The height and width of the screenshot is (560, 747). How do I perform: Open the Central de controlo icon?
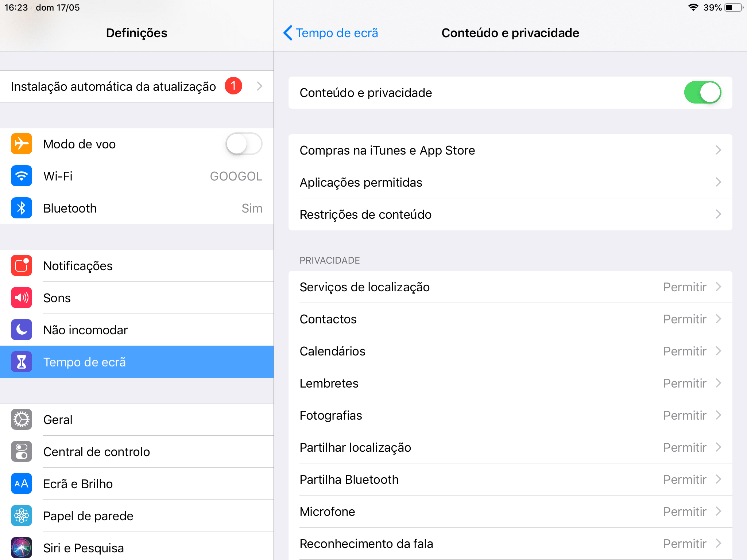22,452
